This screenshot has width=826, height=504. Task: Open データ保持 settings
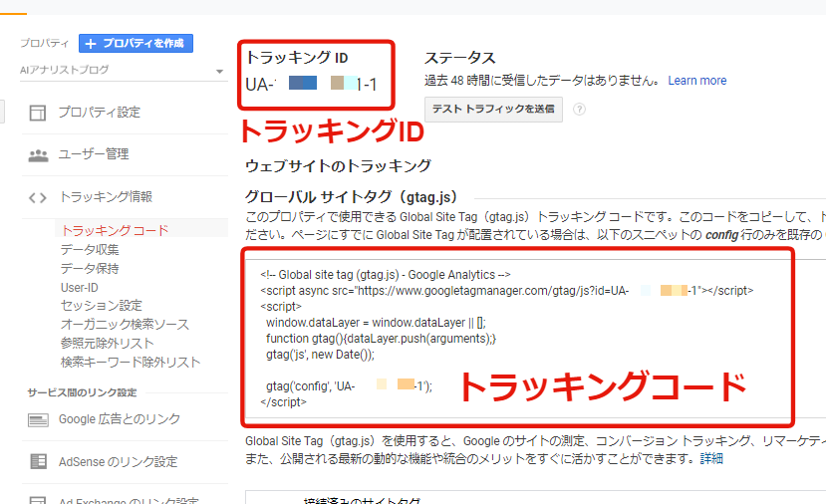tap(90, 268)
